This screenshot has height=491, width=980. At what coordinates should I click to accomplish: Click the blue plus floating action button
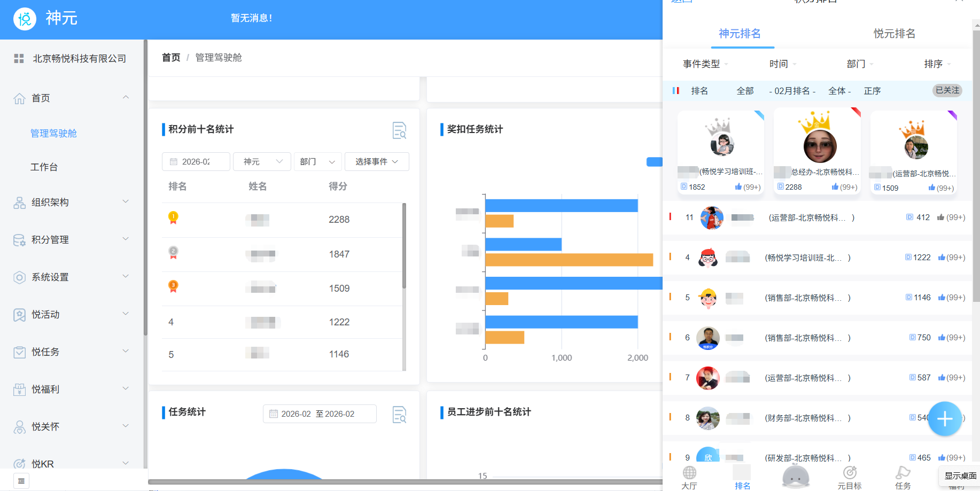(945, 419)
